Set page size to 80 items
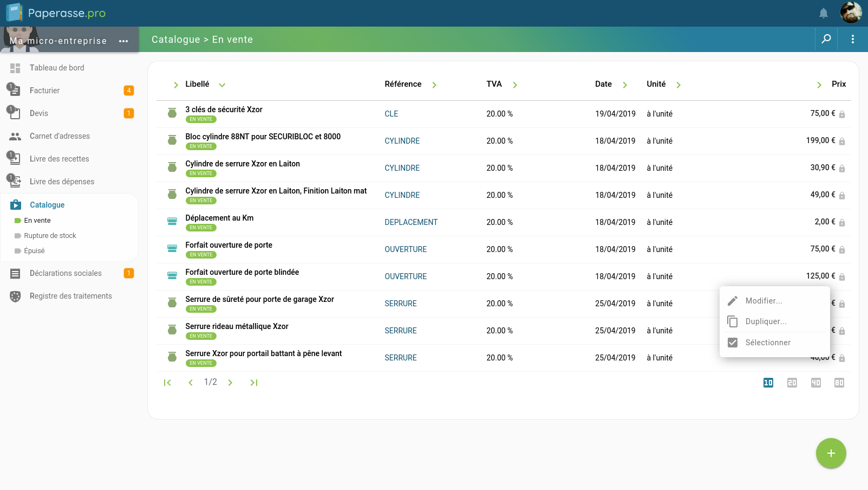This screenshot has width=868, height=490. [839, 383]
